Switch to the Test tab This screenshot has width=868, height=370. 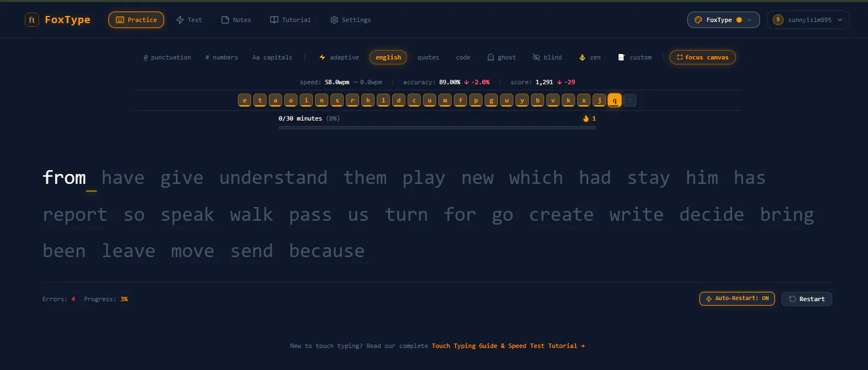point(189,20)
